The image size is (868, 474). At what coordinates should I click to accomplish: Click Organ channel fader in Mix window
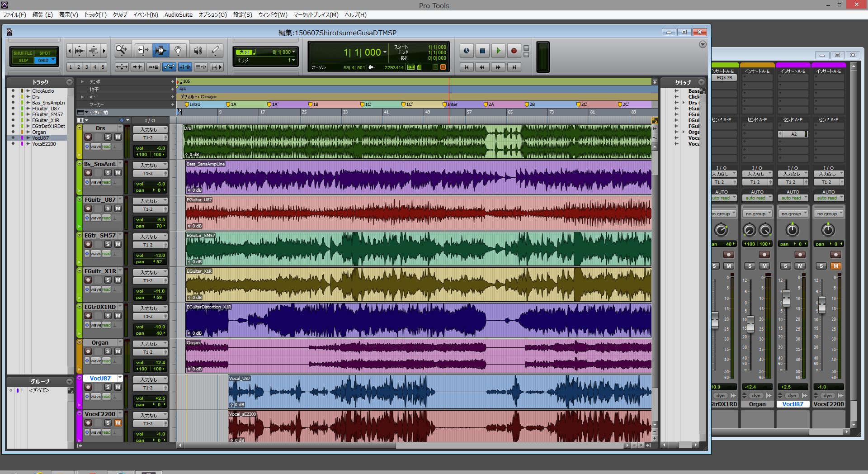[750, 324]
